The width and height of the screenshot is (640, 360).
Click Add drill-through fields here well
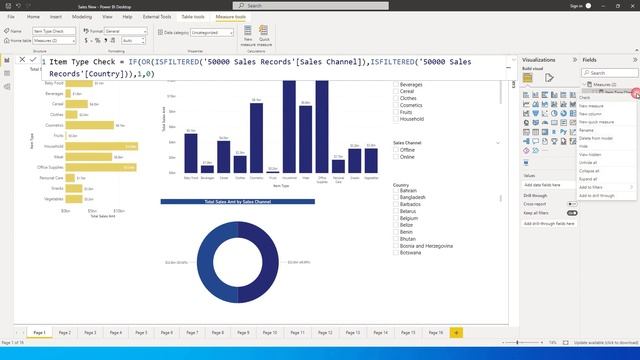[549, 224]
